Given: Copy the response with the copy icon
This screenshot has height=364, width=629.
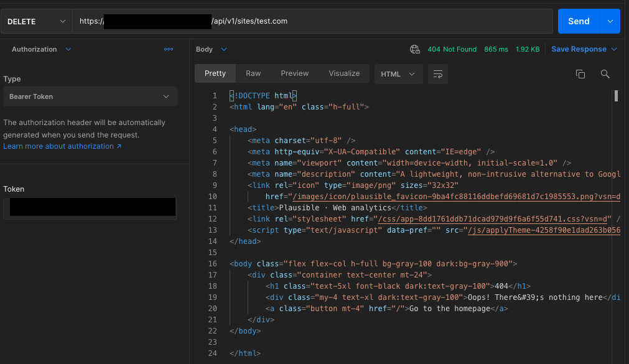Looking at the screenshot, I should point(580,74).
